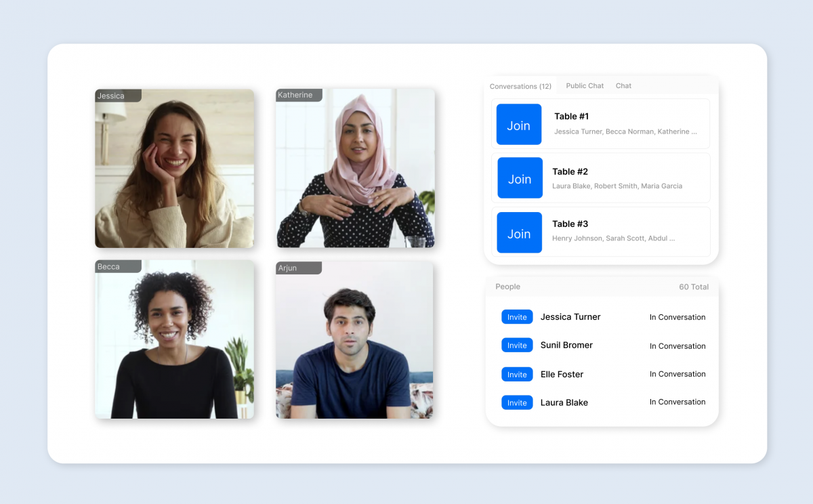Invite Jessica Turner
Screen dimensions: 813x504
point(517,317)
